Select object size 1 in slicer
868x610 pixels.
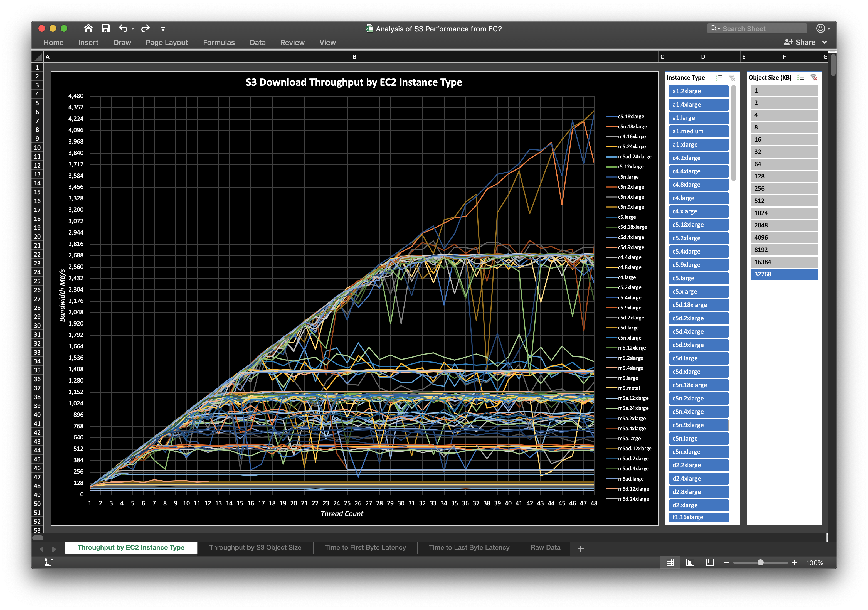click(x=784, y=90)
